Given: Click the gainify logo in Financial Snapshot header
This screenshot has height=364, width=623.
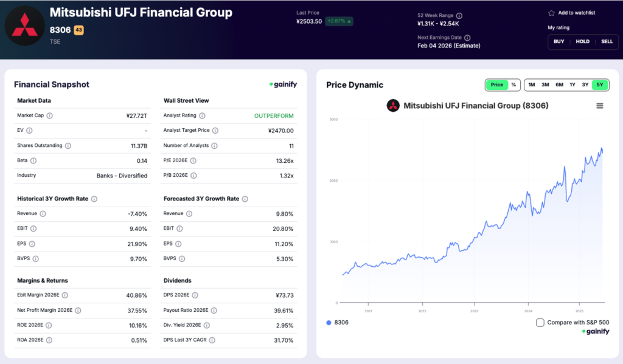Looking at the screenshot, I should click(x=284, y=84).
